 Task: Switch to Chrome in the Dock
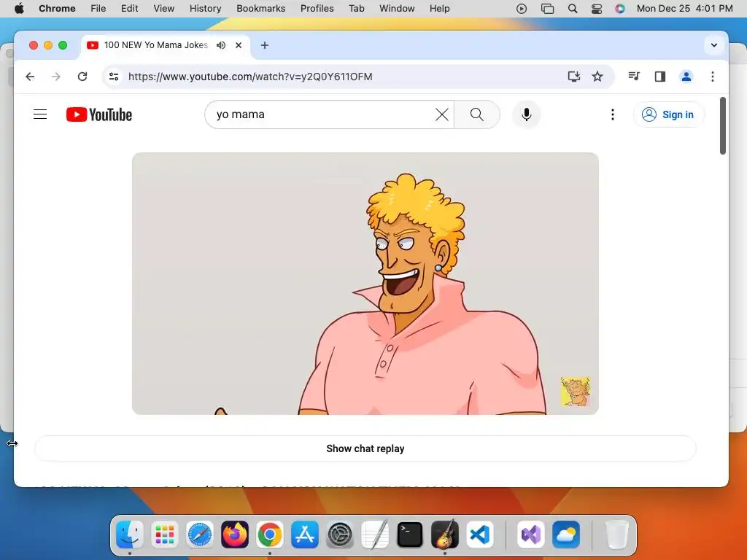pos(270,534)
